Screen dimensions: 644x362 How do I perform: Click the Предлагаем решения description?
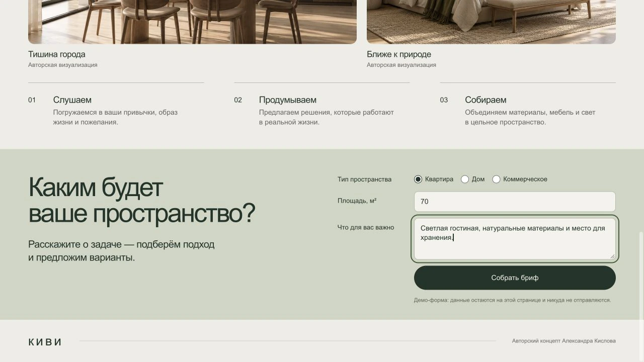[327, 117]
